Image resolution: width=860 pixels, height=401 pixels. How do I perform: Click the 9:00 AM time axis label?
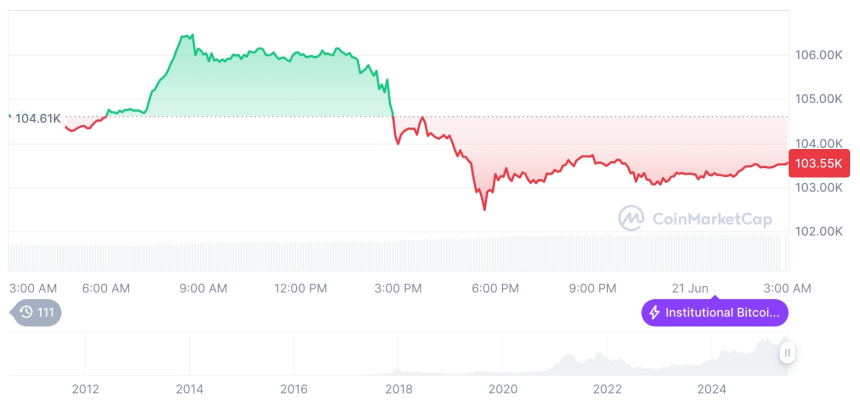click(x=203, y=289)
